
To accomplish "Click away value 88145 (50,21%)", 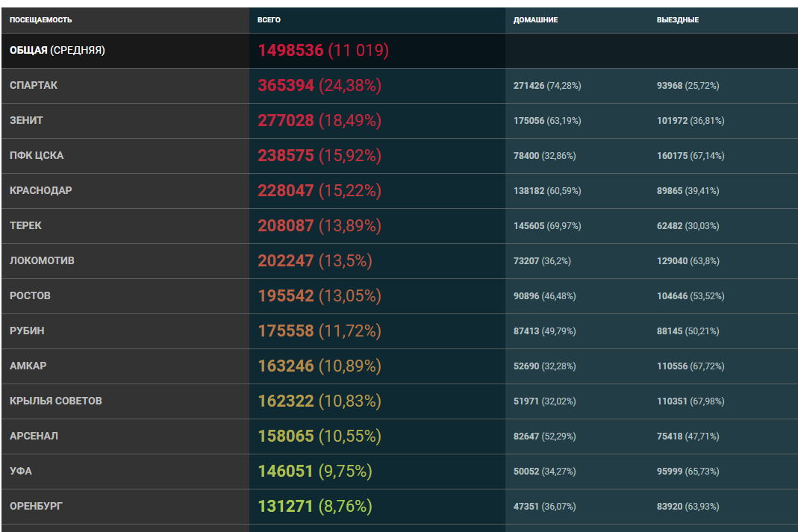I will pos(688,331).
